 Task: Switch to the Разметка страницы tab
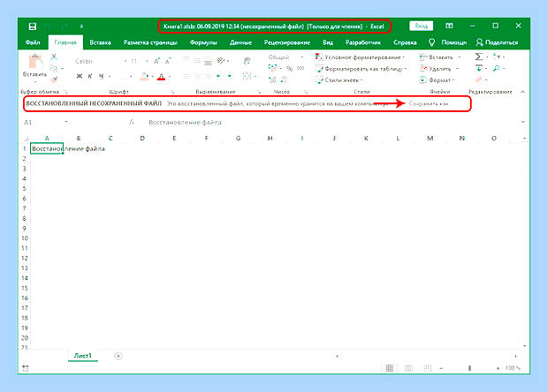coord(150,42)
